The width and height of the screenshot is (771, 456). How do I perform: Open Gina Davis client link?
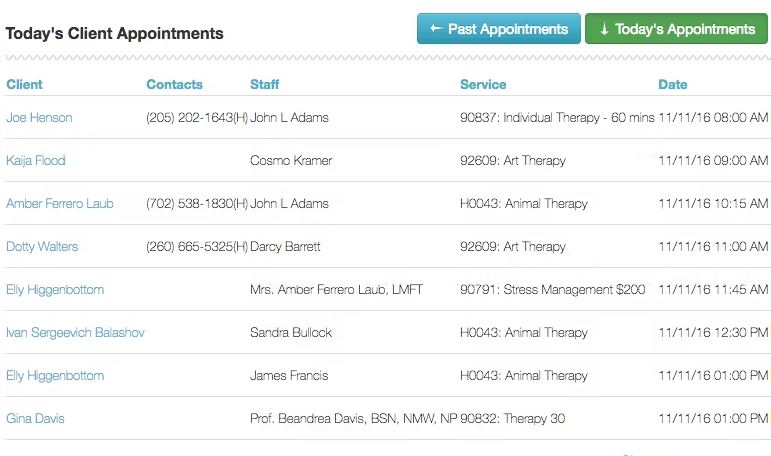35,419
